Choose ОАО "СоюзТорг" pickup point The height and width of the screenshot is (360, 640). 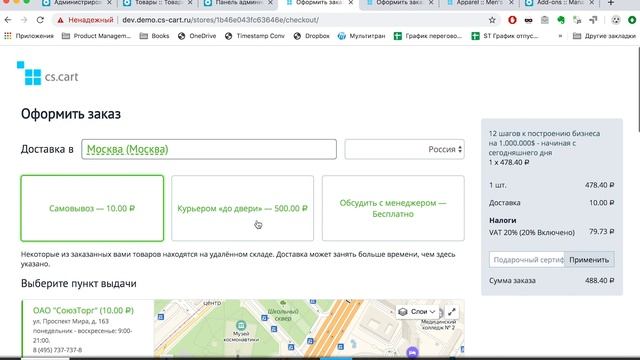coord(83,310)
